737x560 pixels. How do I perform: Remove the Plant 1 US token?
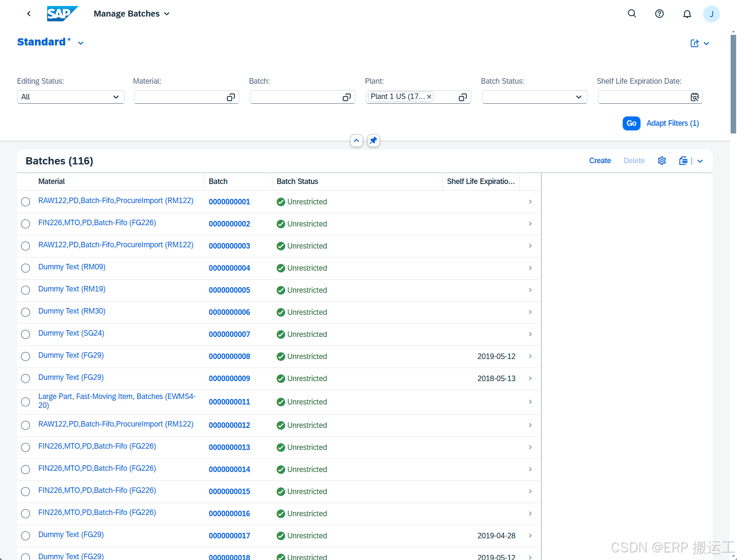point(429,97)
